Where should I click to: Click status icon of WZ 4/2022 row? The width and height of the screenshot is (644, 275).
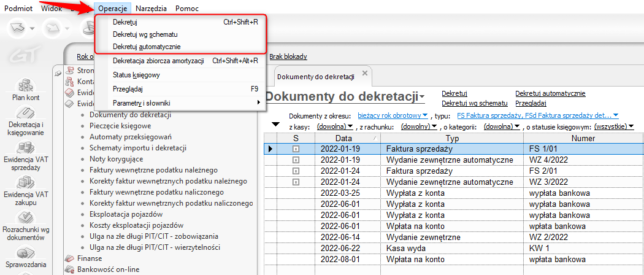click(296, 160)
